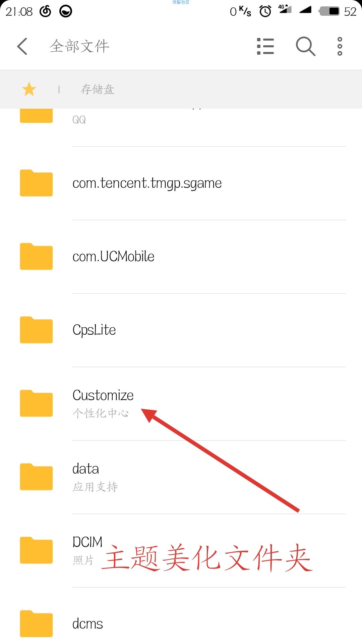Tap the alarm clock status icon

(265, 11)
